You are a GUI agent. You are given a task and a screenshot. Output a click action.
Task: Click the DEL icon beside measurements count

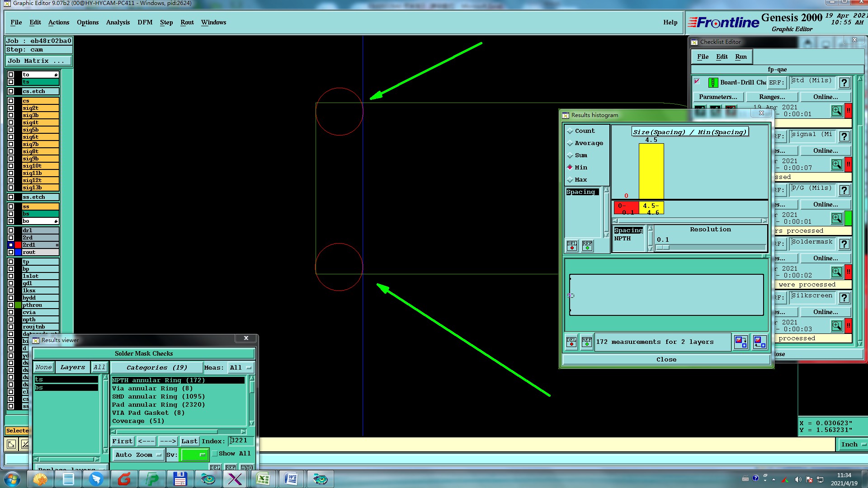pyautogui.click(x=571, y=342)
